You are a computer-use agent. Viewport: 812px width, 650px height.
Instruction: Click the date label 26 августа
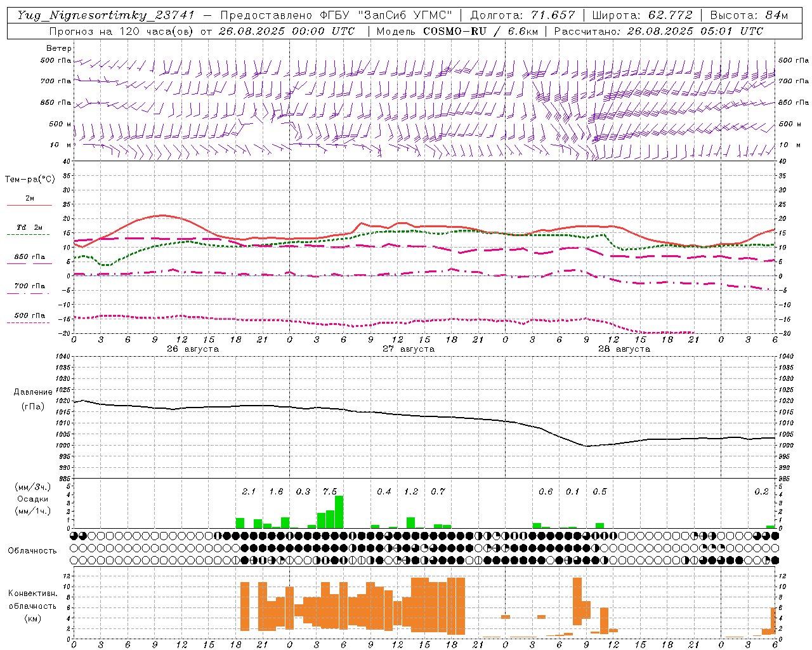coord(193,349)
